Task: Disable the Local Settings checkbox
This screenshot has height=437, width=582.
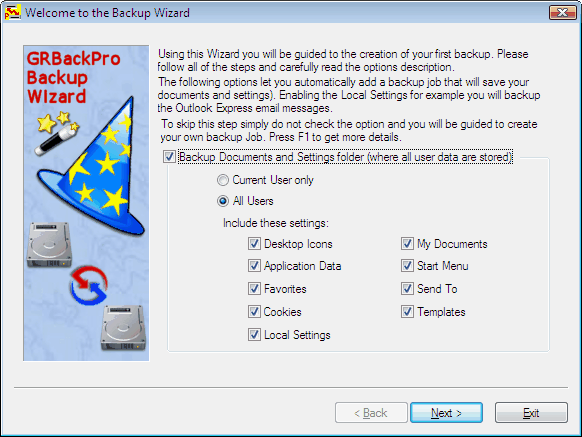Action: (254, 335)
